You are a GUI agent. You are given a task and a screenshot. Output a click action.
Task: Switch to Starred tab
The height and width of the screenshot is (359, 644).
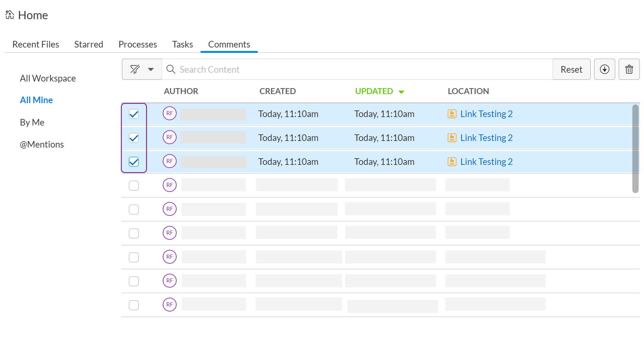point(89,44)
